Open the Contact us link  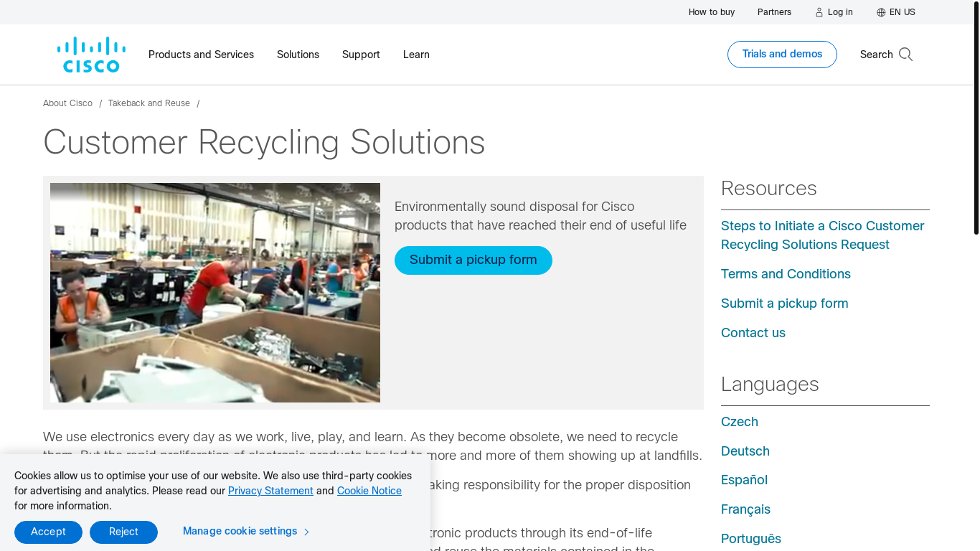click(753, 333)
